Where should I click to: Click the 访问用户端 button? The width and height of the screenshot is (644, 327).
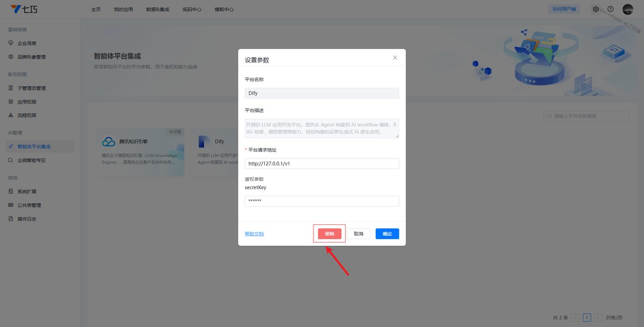[563, 9]
